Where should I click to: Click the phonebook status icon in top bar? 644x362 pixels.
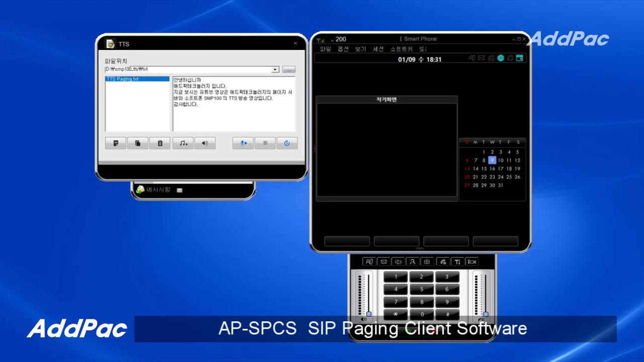pos(472,58)
